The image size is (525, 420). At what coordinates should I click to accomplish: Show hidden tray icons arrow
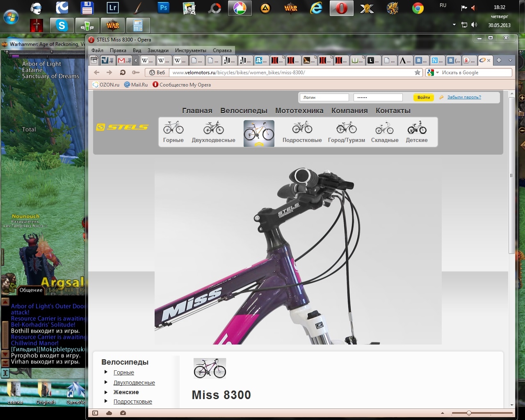(454, 25)
